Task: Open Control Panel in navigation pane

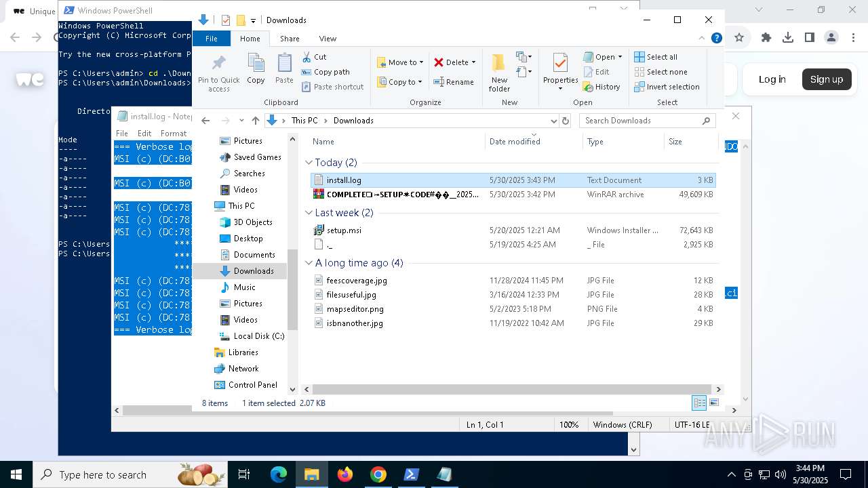Action: pos(245,385)
